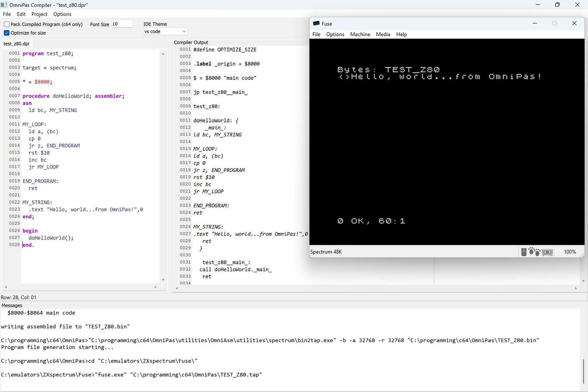Open the Machine menu in Fuse
The width and height of the screenshot is (588, 392).
tap(360, 34)
